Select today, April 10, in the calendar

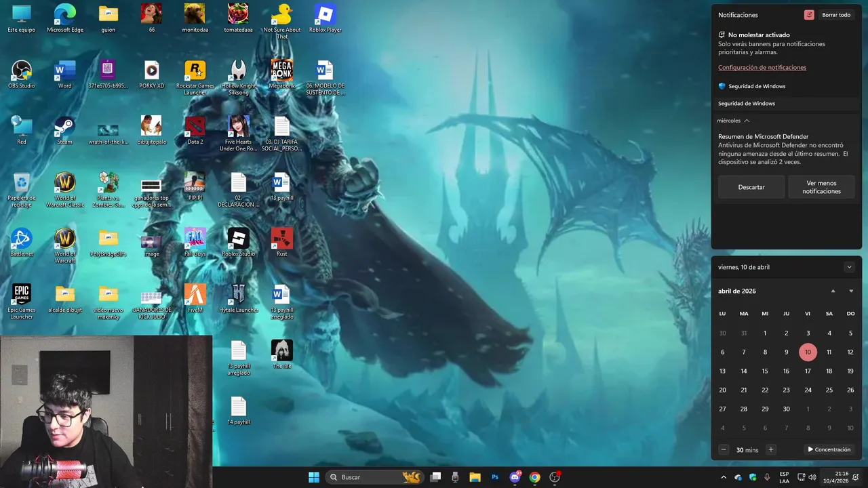pos(808,352)
